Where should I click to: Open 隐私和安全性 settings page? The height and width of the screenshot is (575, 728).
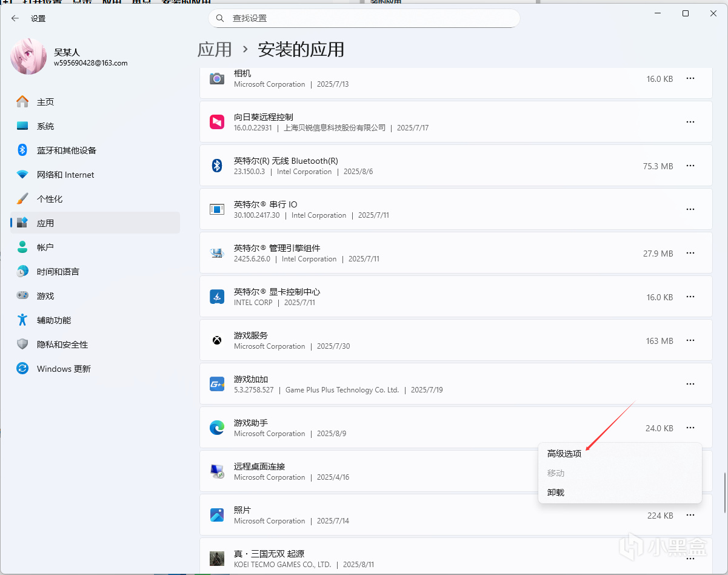95,345
